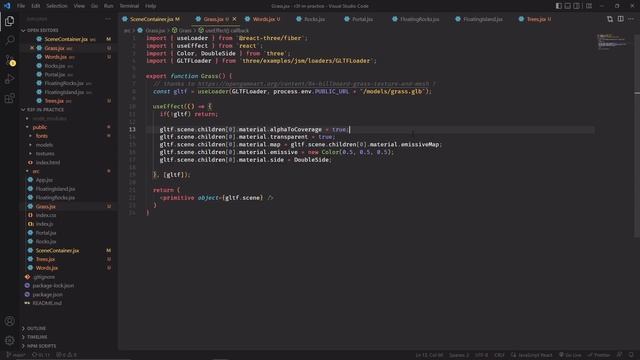Click the feedback icon in status bar
640x360 pixels.
[x=620, y=355]
